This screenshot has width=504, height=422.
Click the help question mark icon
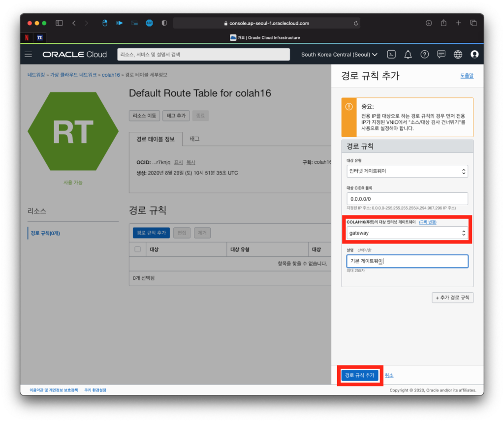[425, 55]
